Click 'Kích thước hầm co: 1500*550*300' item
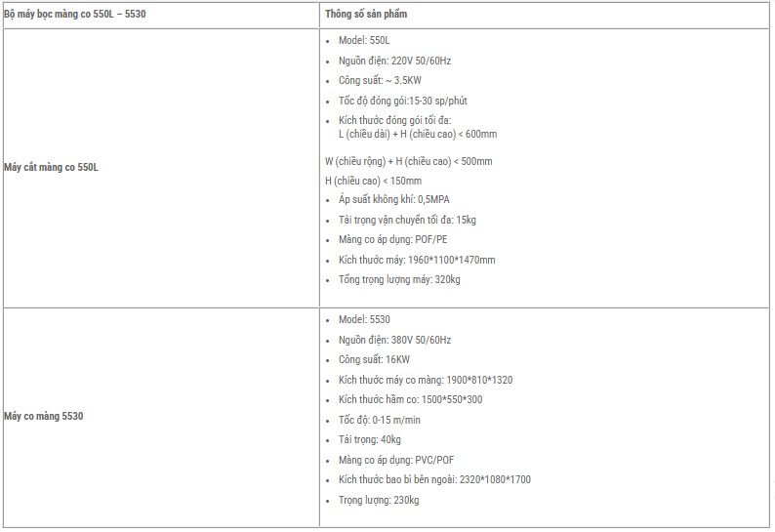This screenshot has height=532, width=775. coord(410,399)
